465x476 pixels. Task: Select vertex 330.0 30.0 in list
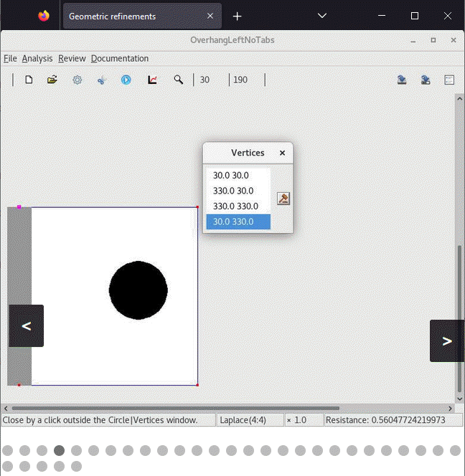coord(233,191)
